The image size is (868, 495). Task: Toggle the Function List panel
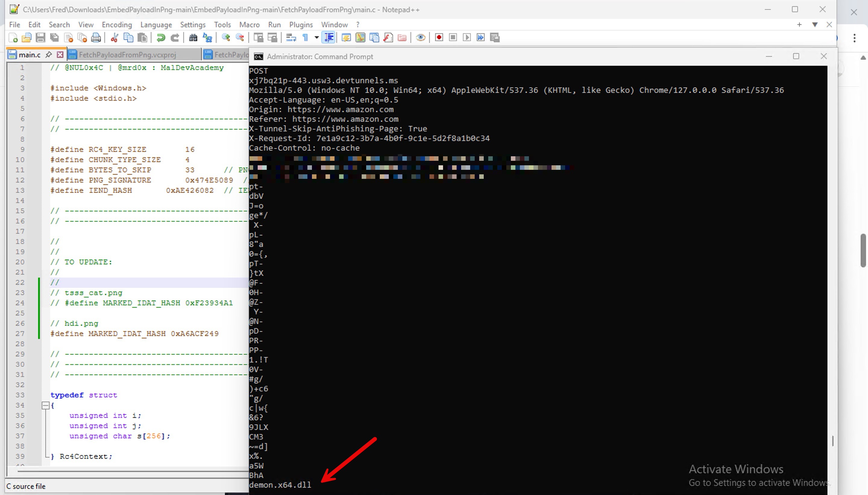click(x=388, y=37)
